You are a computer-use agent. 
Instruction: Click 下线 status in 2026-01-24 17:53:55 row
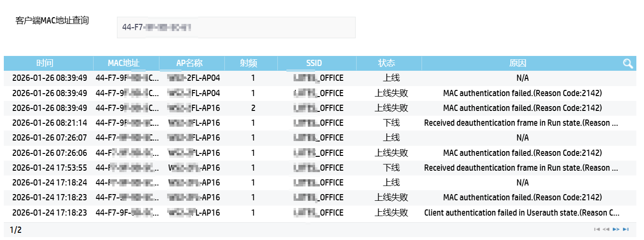click(391, 168)
